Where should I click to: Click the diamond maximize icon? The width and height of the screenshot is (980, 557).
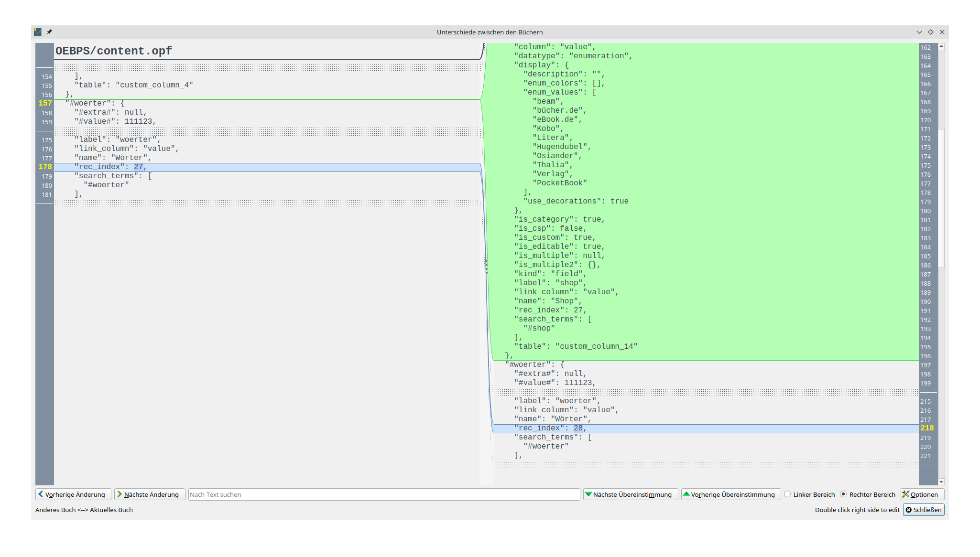pos(931,32)
